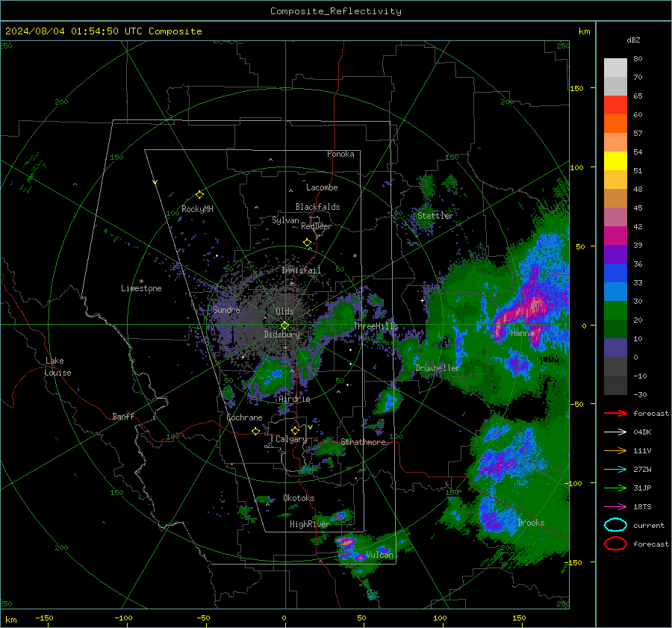
Task: Click the Limestone label
Action: tap(141, 288)
